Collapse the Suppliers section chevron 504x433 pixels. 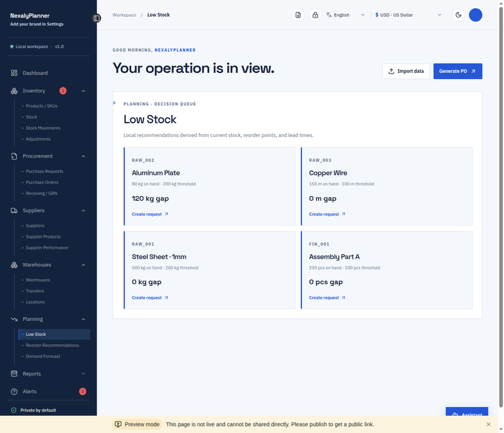click(83, 211)
